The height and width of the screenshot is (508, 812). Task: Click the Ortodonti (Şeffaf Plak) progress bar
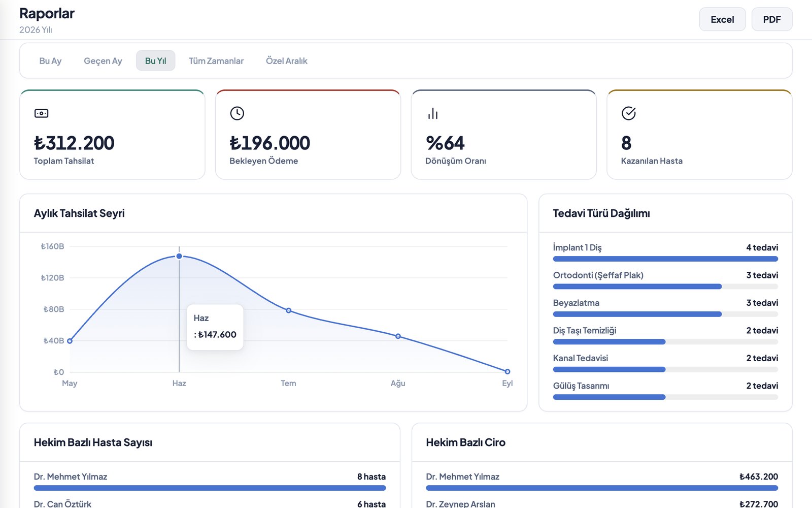[665, 287]
